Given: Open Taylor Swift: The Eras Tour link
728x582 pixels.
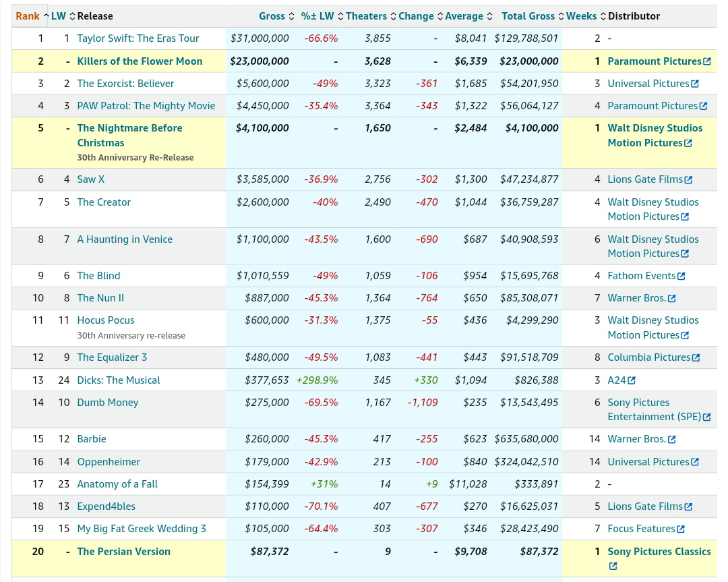Looking at the screenshot, I should pyautogui.click(x=138, y=38).
